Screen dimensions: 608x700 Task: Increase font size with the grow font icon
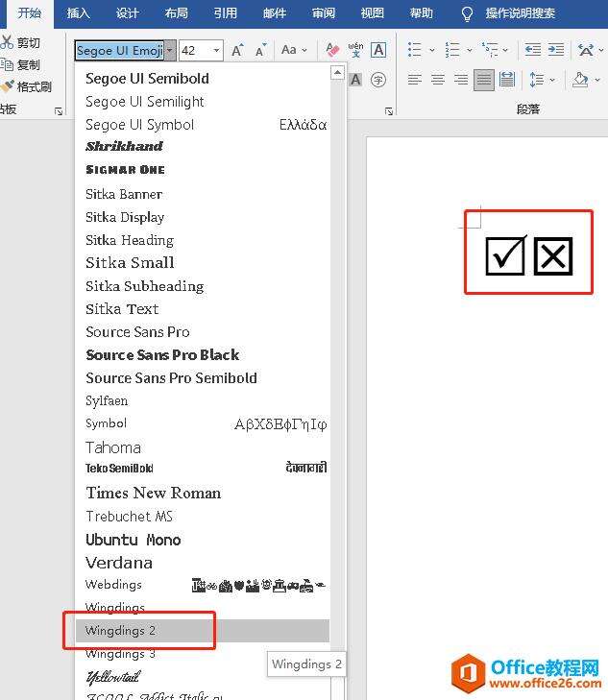point(237,50)
